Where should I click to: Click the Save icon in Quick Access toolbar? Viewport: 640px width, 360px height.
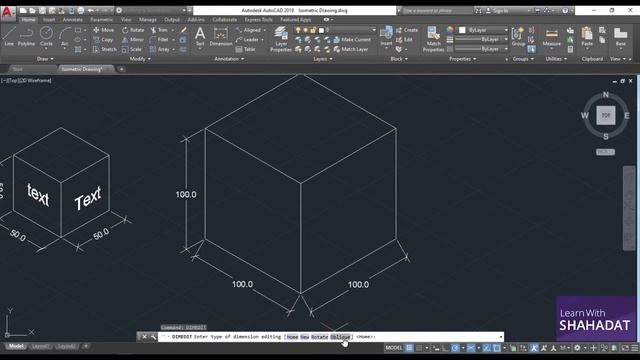click(42, 10)
